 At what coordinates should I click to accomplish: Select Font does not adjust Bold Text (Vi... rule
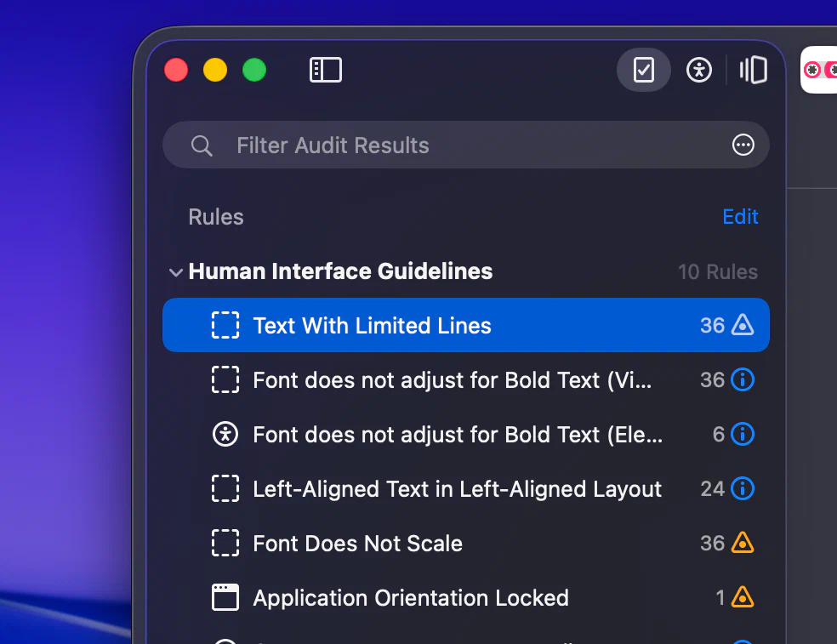[x=466, y=379]
